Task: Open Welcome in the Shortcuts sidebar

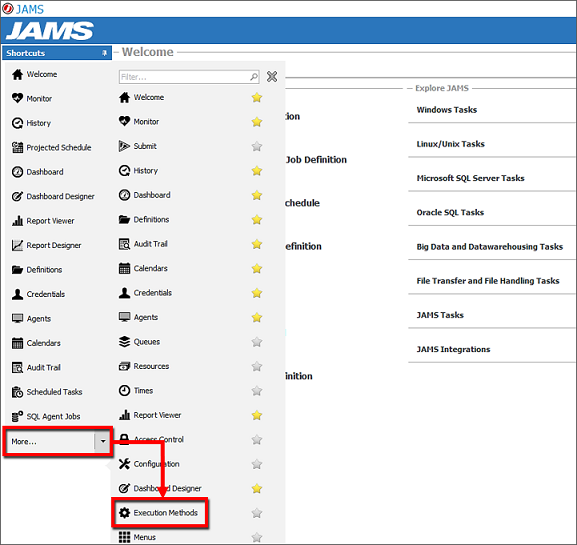Action: [34, 74]
